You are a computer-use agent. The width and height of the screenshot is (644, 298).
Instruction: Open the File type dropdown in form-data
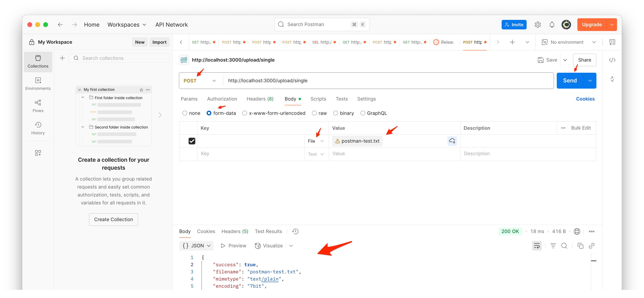[x=316, y=141]
